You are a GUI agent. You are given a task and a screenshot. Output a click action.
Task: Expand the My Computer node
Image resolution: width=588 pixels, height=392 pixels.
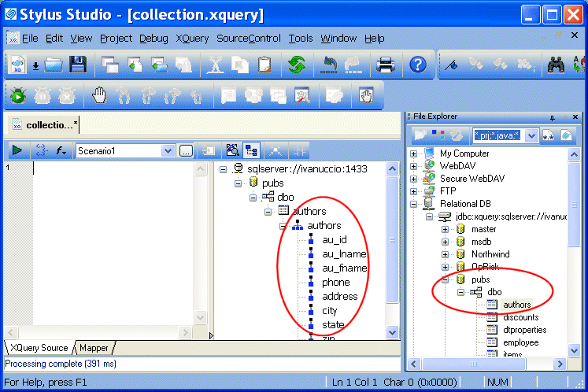[x=414, y=153]
